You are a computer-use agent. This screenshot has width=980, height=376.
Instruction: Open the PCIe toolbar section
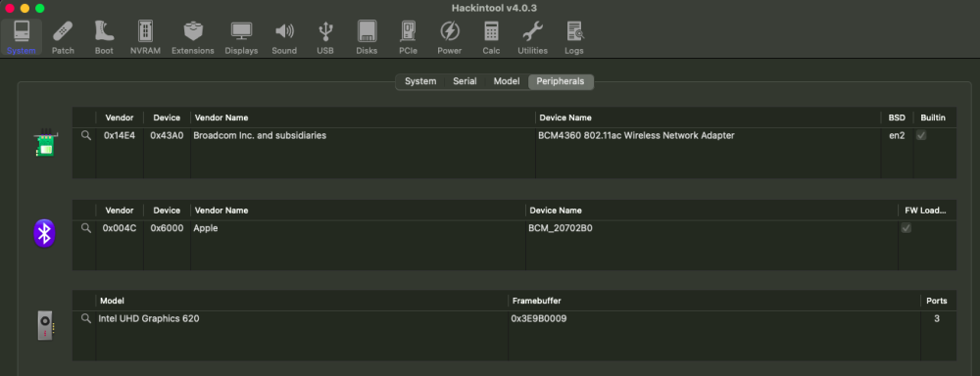pyautogui.click(x=408, y=37)
